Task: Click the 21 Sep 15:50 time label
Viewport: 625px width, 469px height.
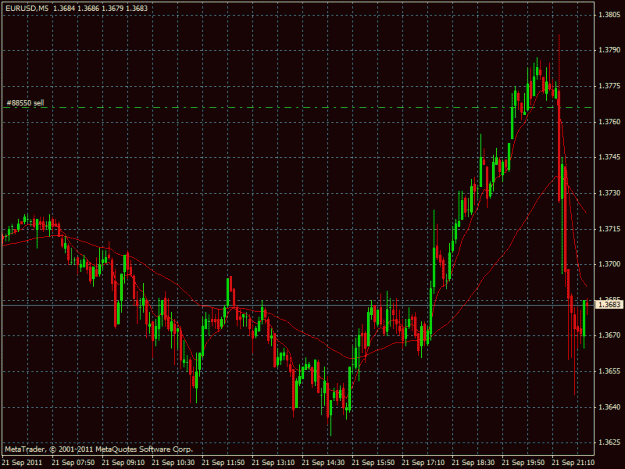Action: click(x=373, y=463)
